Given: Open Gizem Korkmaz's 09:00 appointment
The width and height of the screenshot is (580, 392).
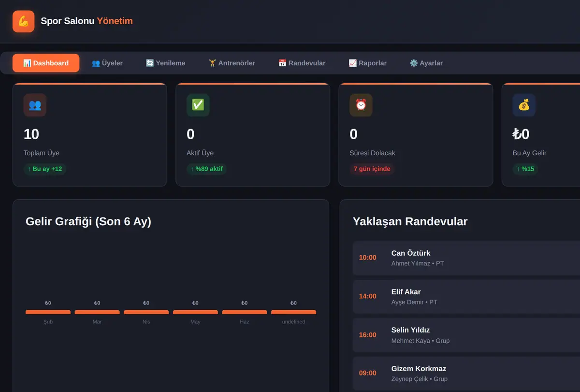Looking at the screenshot, I should 466,374.
